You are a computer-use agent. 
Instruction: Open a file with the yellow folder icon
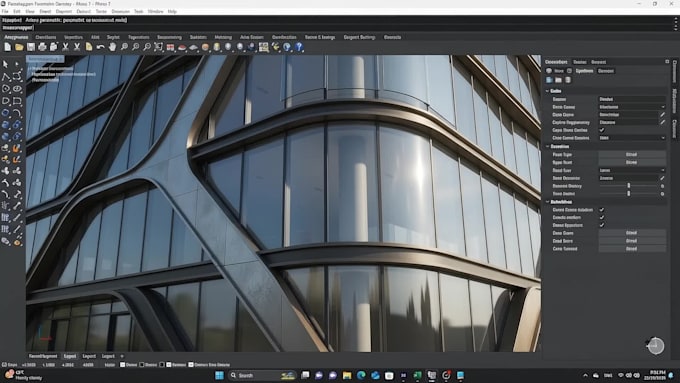click(19, 47)
